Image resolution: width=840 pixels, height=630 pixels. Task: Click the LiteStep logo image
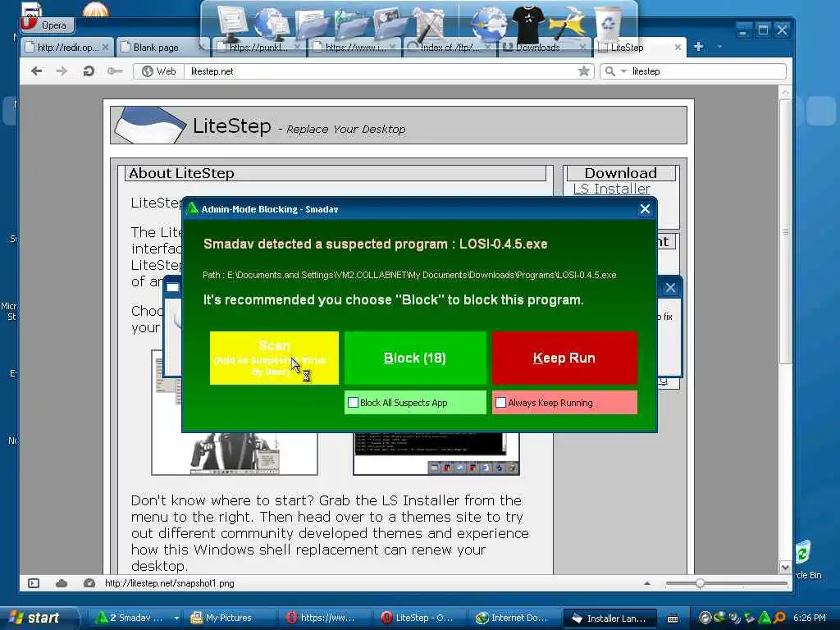pos(149,125)
